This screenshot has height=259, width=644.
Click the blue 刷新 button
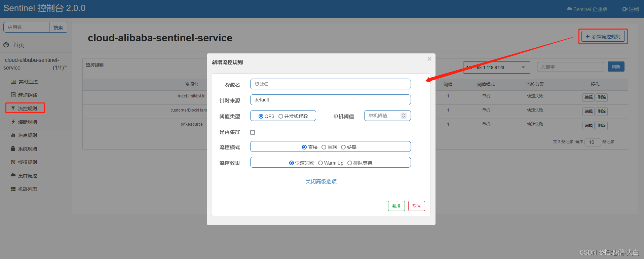(616, 67)
